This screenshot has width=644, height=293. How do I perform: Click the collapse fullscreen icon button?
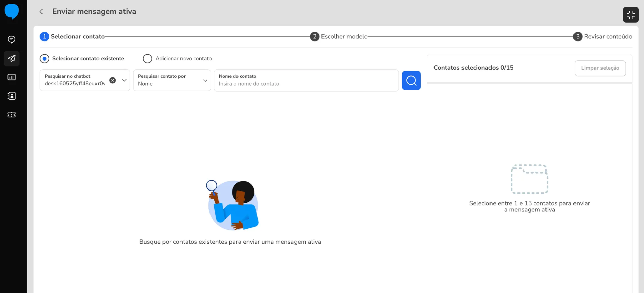tap(630, 15)
